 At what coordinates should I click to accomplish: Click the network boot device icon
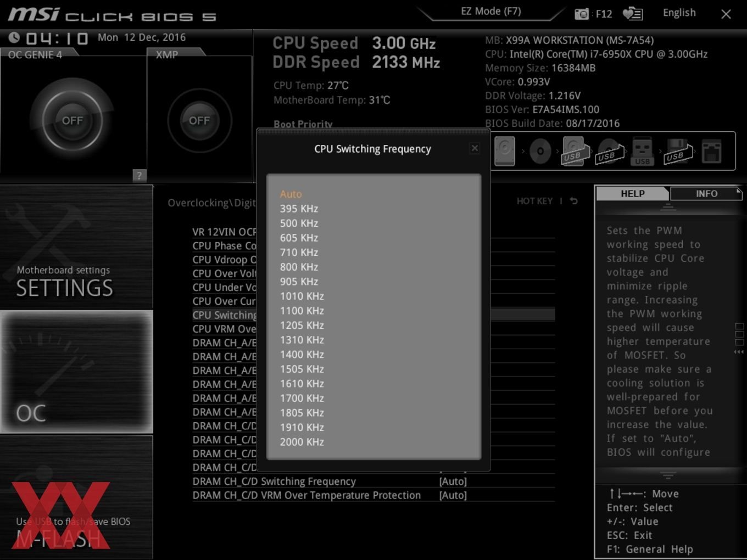click(711, 152)
